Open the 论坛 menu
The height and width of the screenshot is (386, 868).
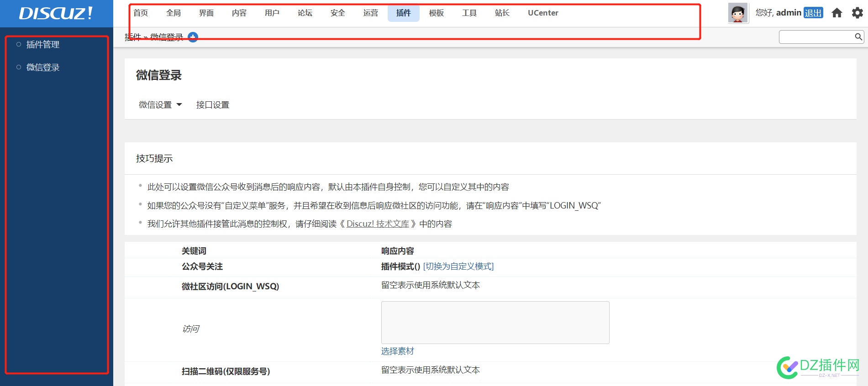[305, 13]
